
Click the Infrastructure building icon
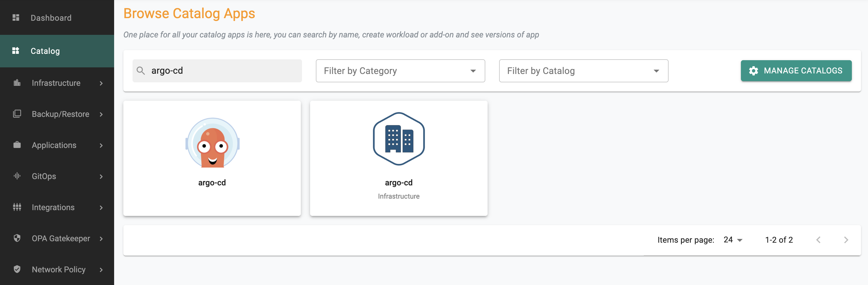(17, 83)
